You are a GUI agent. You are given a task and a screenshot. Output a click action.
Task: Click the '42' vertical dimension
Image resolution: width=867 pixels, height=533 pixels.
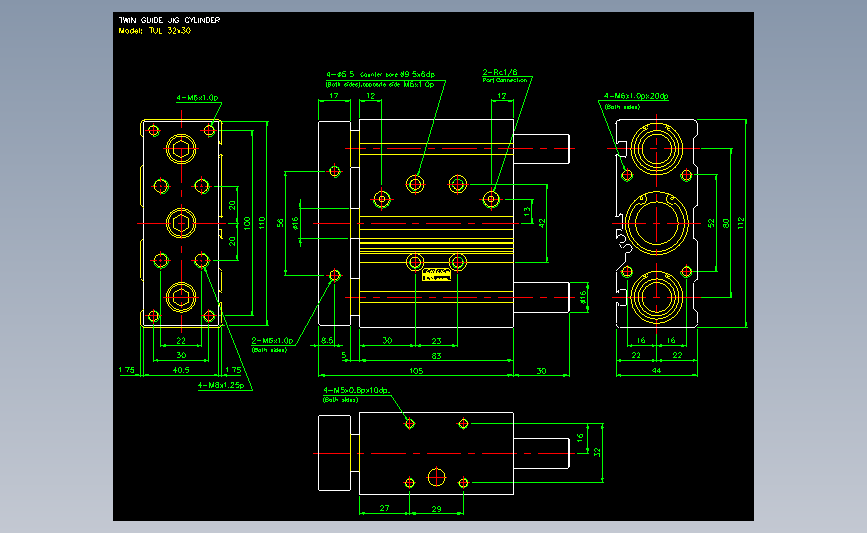(542, 223)
